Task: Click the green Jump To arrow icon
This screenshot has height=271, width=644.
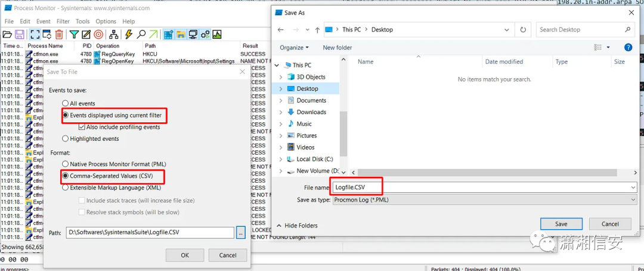Action: [x=153, y=35]
